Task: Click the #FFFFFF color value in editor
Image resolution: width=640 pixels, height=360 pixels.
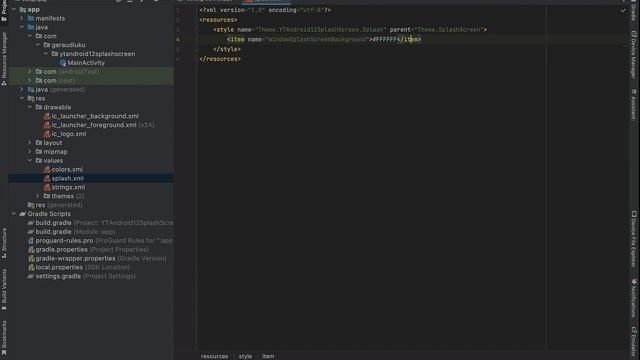Action: tap(384, 40)
